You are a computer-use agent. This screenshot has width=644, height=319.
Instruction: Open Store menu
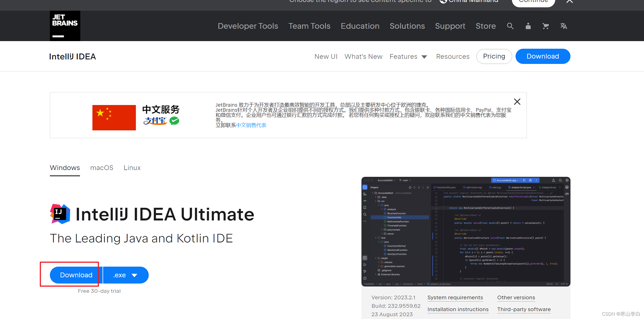pos(486,26)
